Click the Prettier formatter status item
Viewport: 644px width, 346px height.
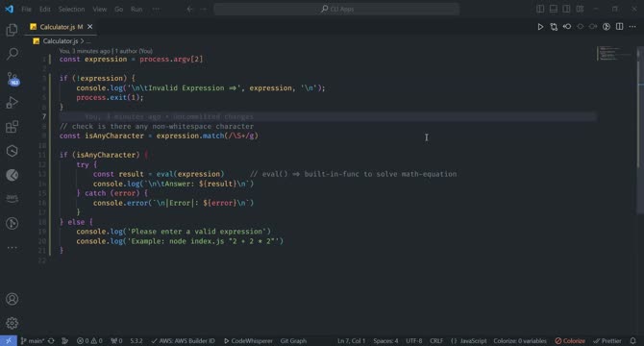click(x=607, y=340)
